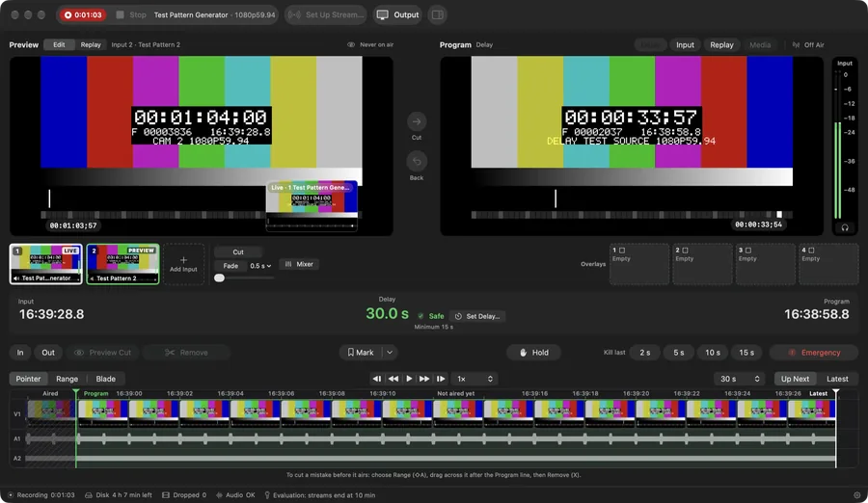Toggle overlay slot 4 checkbox
This screenshot has width=868, height=503.
(811, 251)
